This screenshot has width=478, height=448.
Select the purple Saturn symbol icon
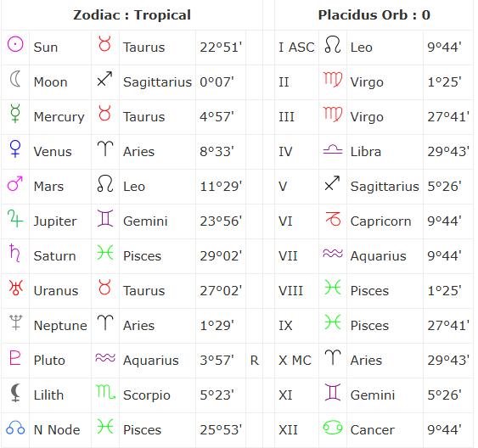click(x=14, y=253)
